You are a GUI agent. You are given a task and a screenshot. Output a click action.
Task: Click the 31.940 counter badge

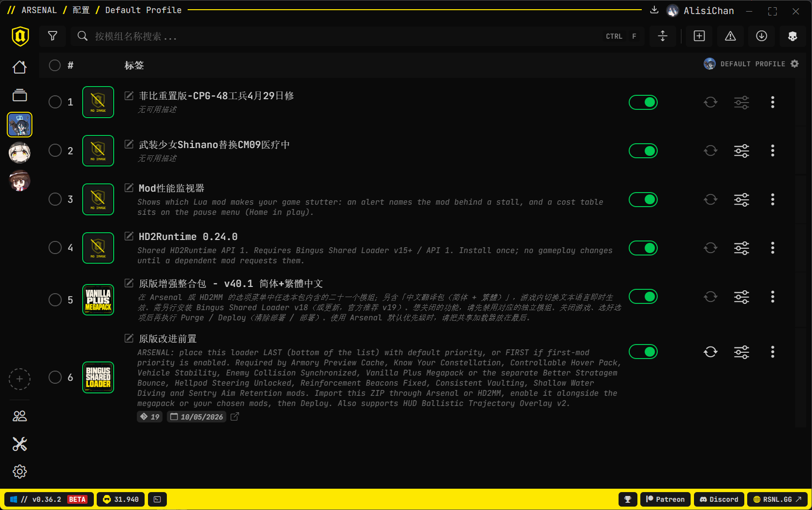[x=121, y=499]
